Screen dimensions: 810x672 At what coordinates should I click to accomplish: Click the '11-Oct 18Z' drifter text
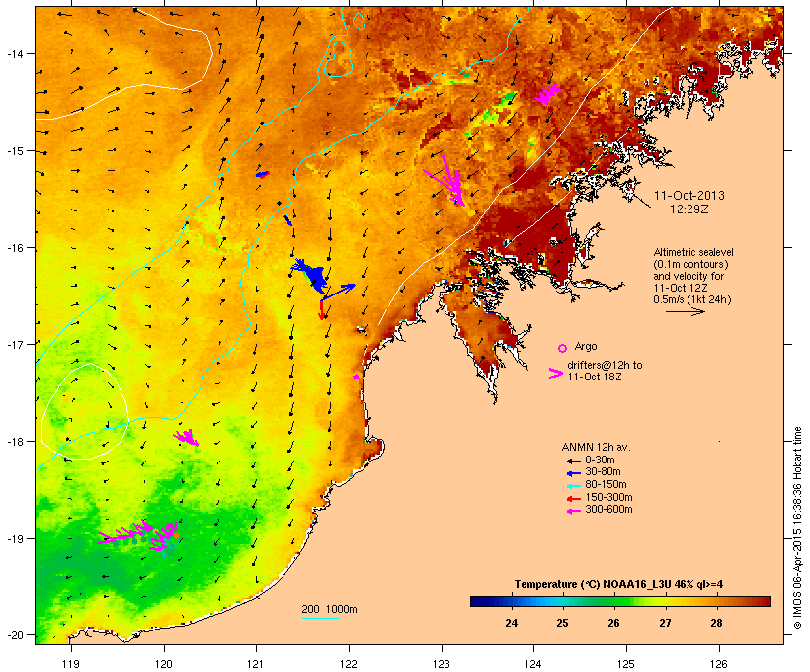[595, 377]
